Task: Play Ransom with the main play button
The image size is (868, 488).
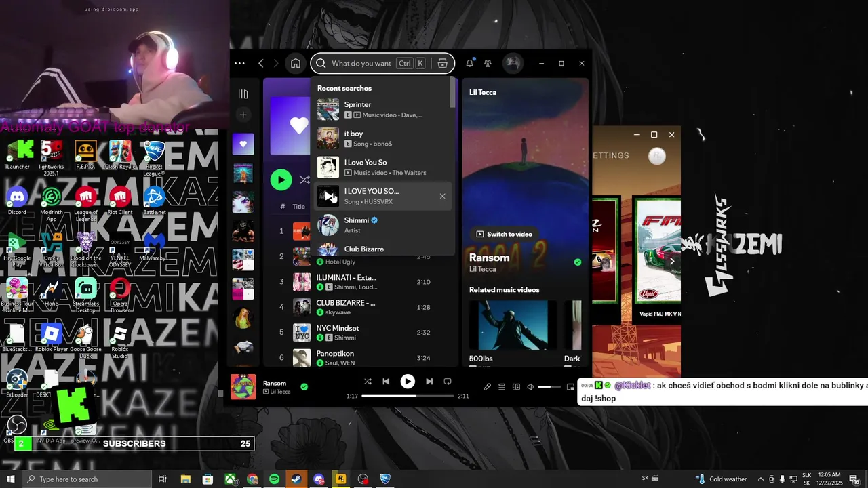Action: (408, 382)
